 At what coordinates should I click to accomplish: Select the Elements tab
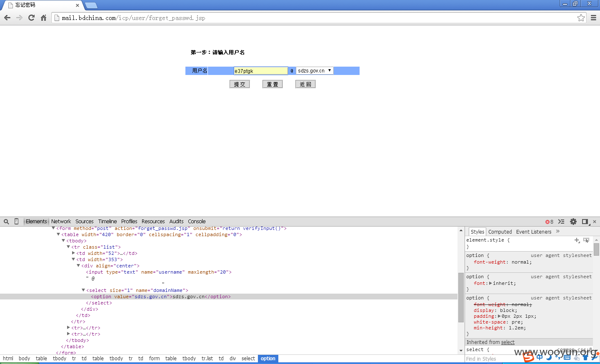coord(36,222)
